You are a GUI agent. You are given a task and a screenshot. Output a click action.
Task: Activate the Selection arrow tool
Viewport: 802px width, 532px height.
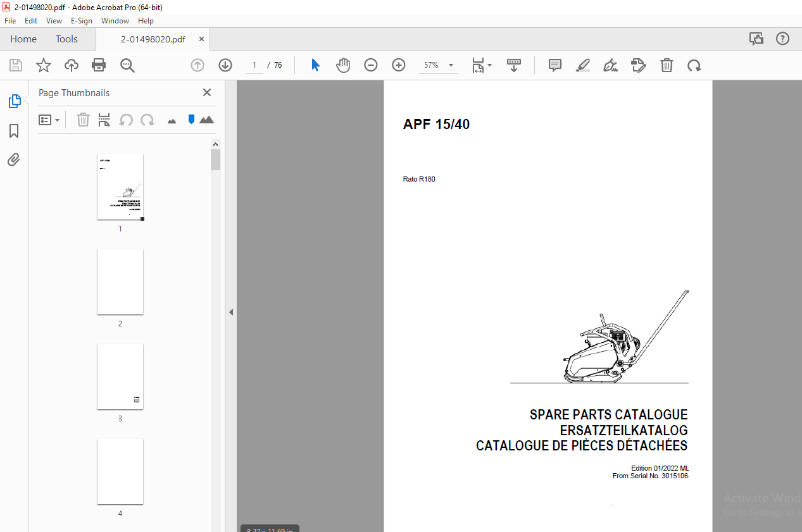(315, 65)
